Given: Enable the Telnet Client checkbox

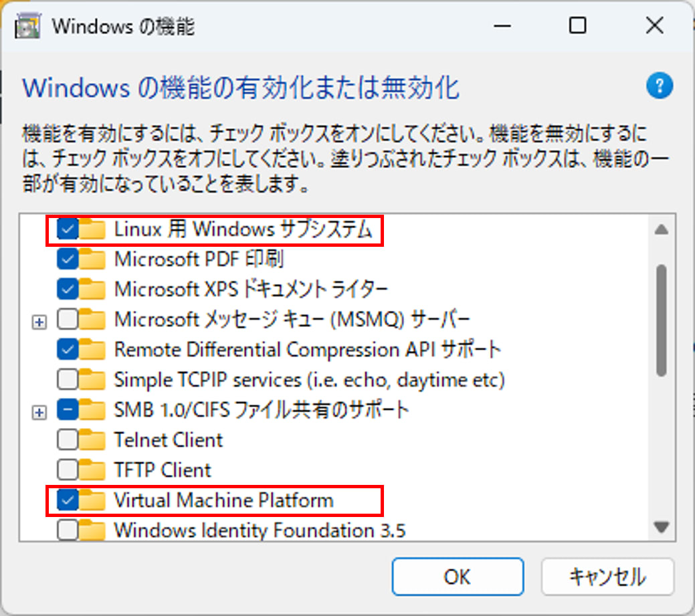Looking at the screenshot, I should [x=68, y=440].
